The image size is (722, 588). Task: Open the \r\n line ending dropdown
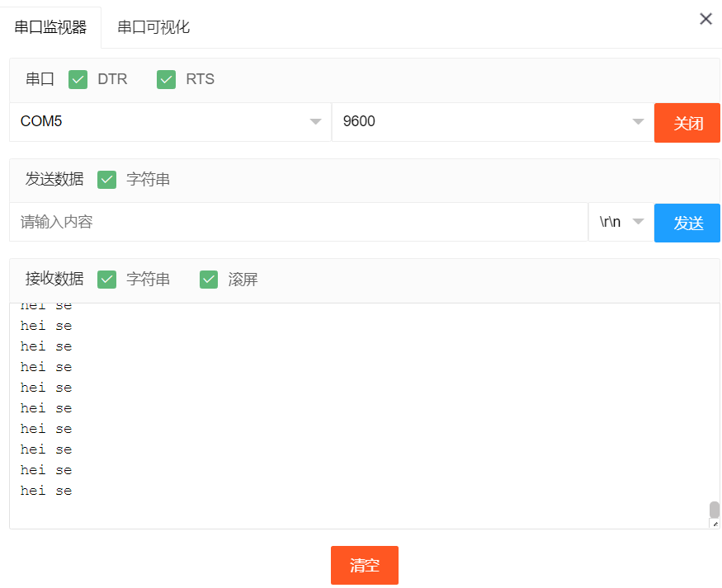click(621, 222)
